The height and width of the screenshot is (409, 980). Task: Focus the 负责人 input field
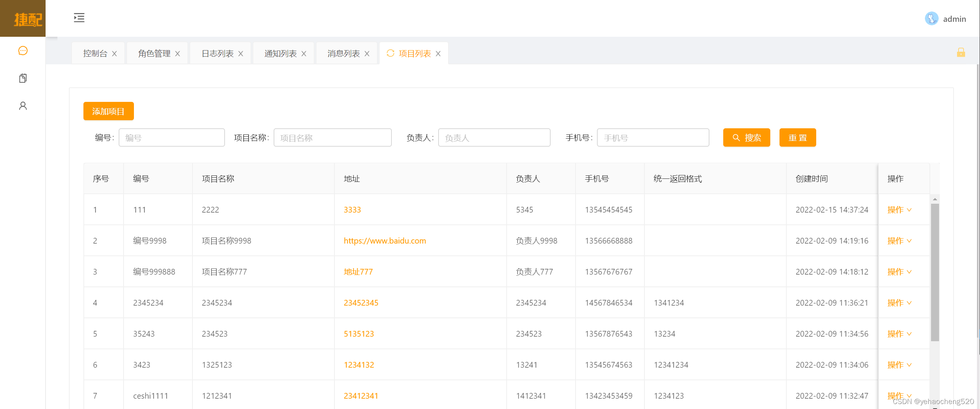coord(494,137)
